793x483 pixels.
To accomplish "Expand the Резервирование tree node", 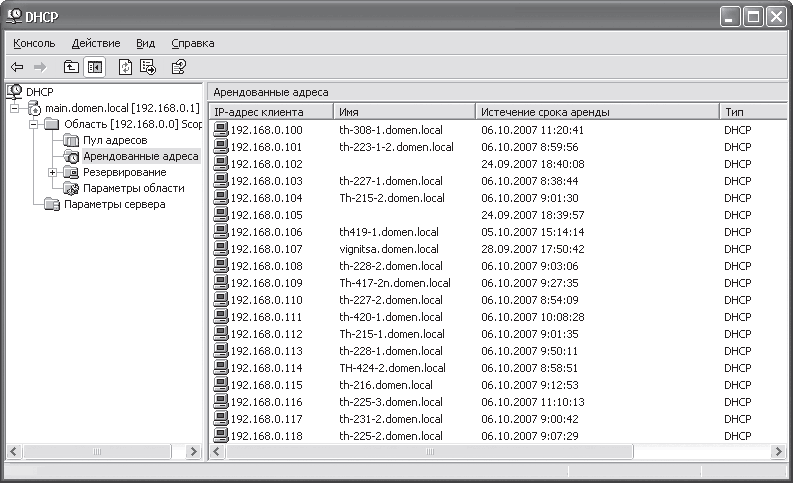I will (x=53, y=172).
